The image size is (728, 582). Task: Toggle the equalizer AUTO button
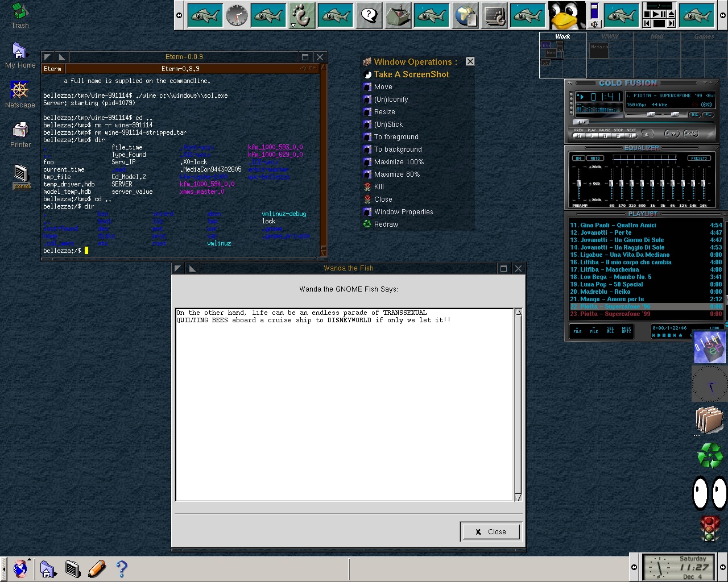point(595,158)
